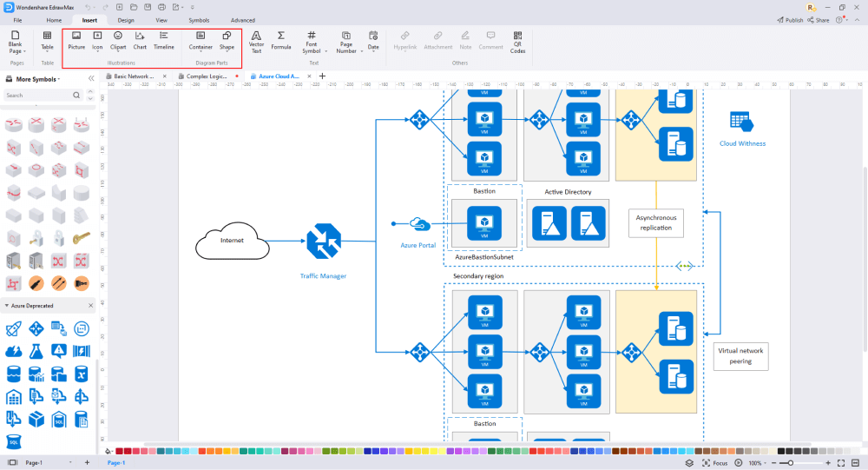Switch to the Home tab
This screenshot has width=868, height=470.
pyautogui.click(x=54, y=20)
